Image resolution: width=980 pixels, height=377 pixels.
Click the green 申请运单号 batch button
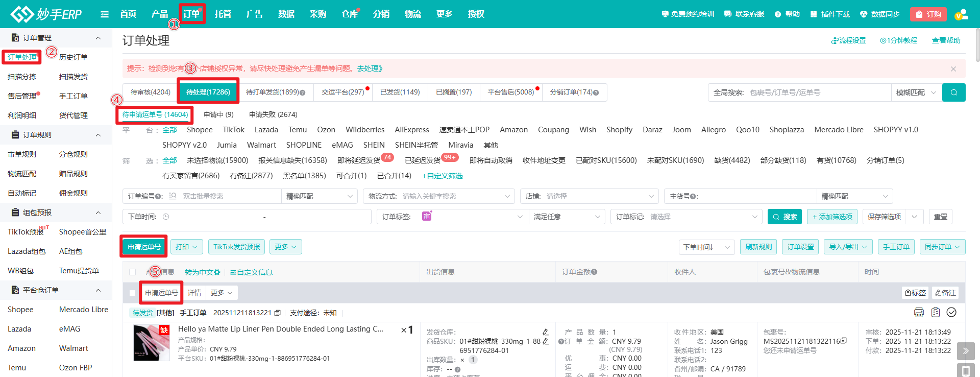(x=144, y=247)
